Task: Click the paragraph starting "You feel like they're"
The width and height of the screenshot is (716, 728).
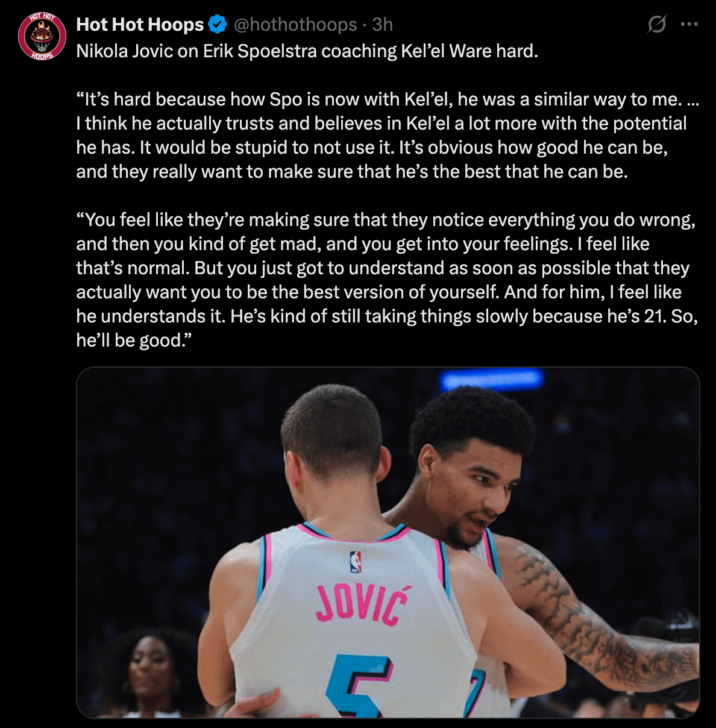Action: tap(388, 280)
